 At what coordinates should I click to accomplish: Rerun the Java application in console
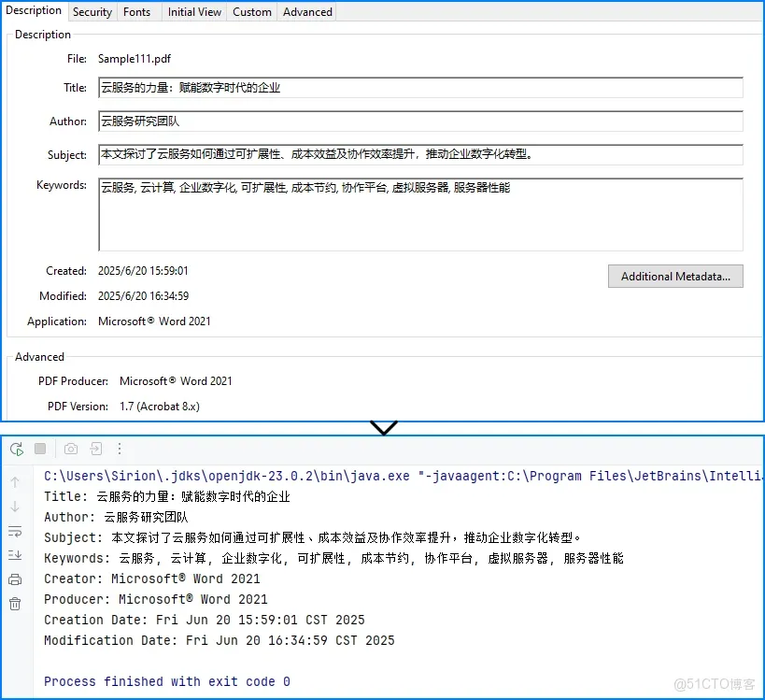17,449
